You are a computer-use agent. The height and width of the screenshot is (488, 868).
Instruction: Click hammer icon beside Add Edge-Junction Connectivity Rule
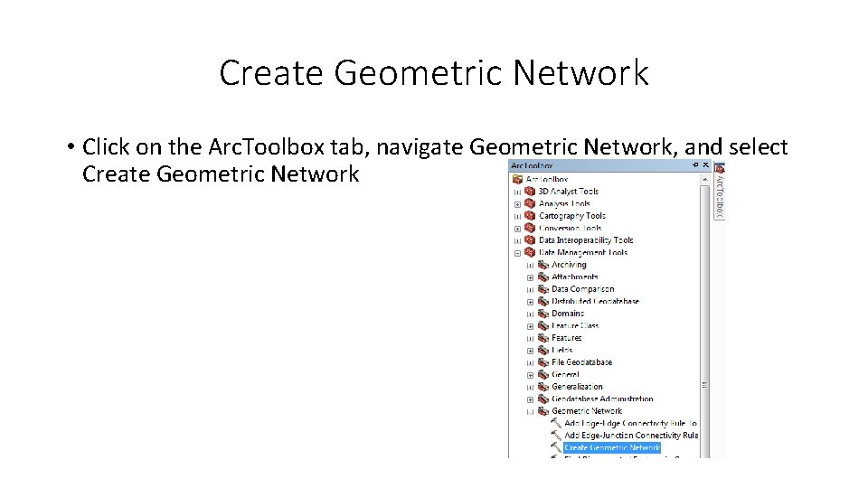point(556,436)
